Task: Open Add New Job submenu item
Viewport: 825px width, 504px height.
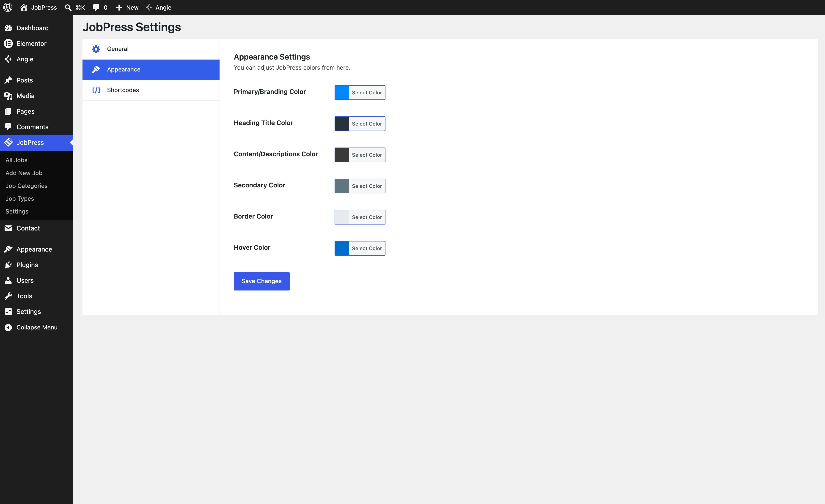Action: pos(24,173)
